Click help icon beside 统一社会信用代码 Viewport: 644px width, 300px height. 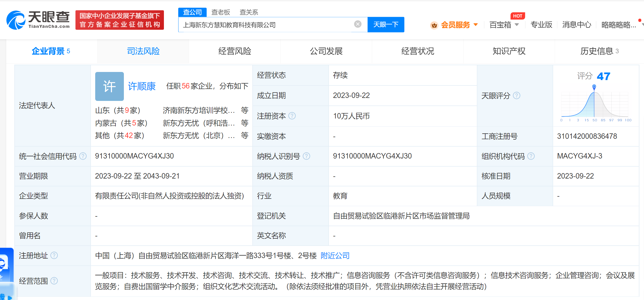(x=83, y=156)
